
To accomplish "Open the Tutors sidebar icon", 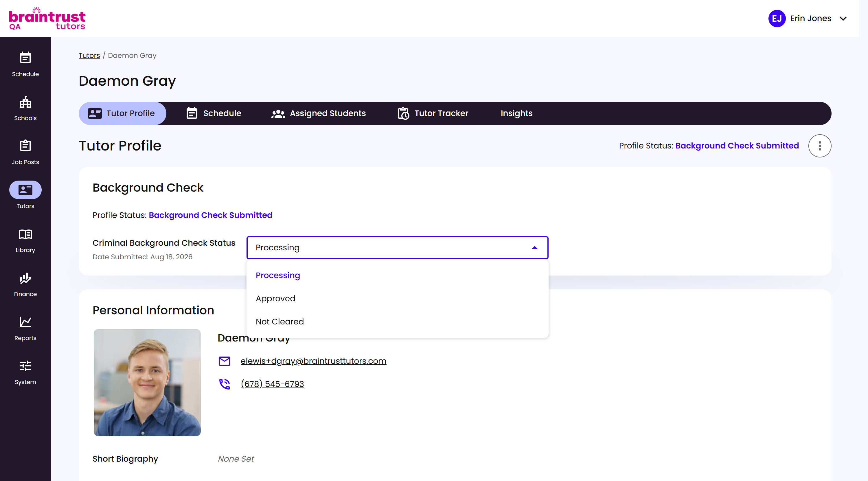I will coord(25,190).
